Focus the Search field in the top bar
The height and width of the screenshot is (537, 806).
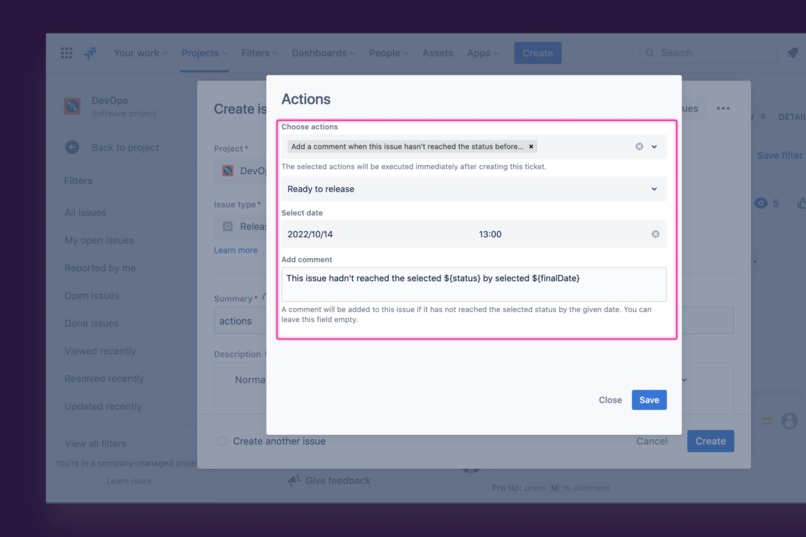tap(708, 53)
